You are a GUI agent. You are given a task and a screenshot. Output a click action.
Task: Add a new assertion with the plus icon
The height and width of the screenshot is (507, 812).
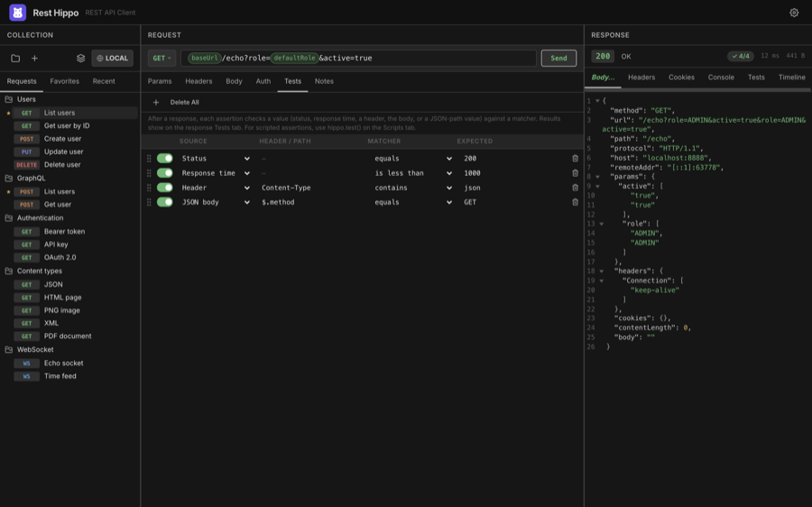[156, 102]
